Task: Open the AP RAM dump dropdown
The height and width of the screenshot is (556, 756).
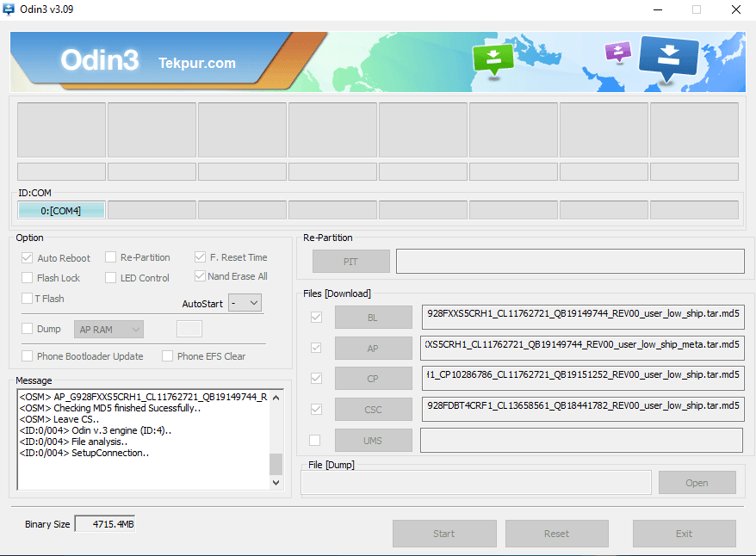Action: pos(109,329)
